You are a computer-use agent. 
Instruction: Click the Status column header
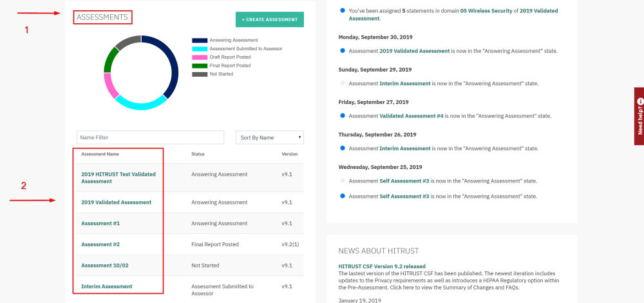click(x=198, y=154)
